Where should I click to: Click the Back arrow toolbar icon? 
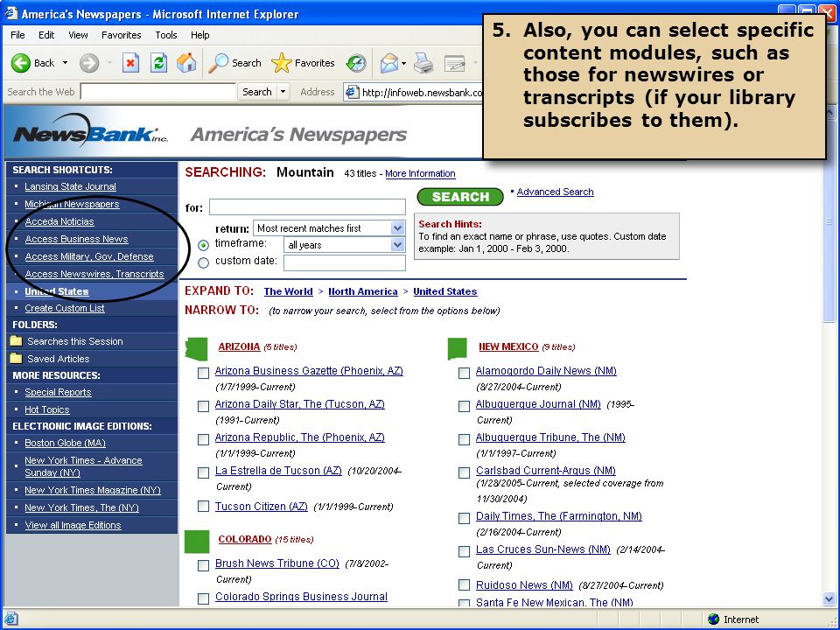click(21, 63)
